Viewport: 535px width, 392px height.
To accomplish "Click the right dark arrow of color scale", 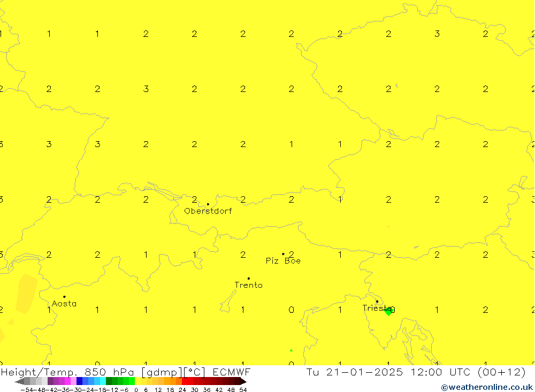I will pyautogui.click(x=243, y=381).
